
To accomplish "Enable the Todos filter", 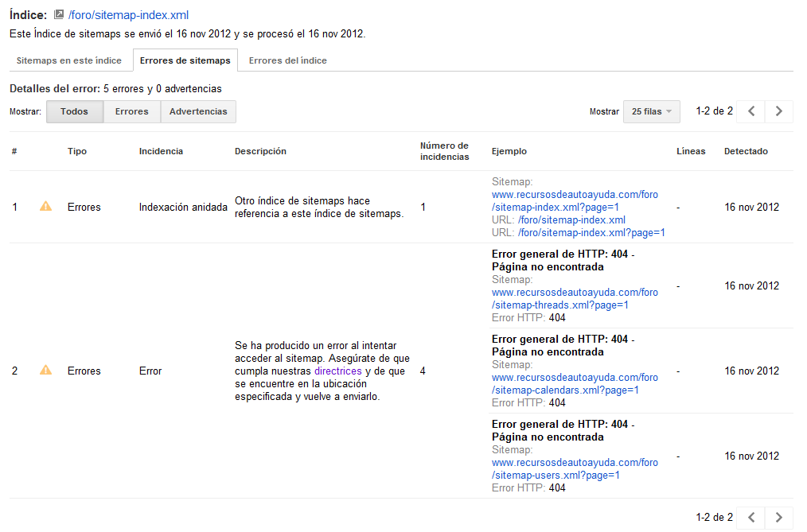I will 74,111.
